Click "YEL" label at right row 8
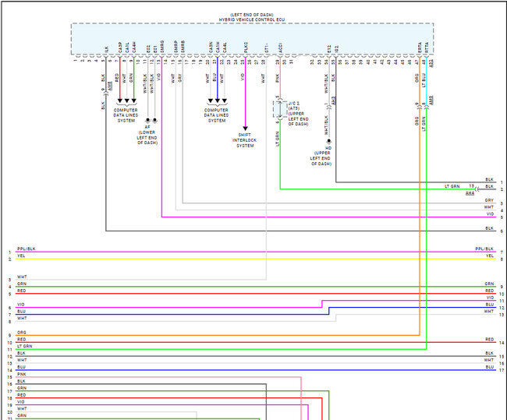 tap(490, 256)
